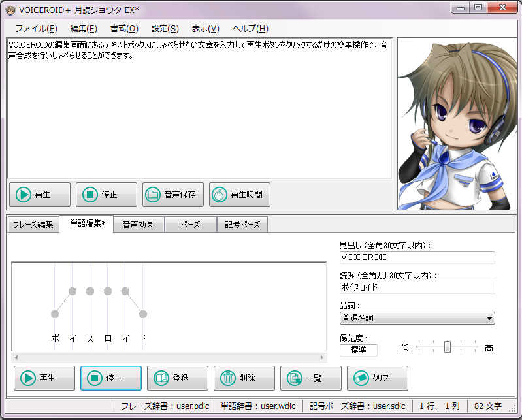522x420 pixels.
Task: Click the 高 label of priority slider
Action: point(489,348)
